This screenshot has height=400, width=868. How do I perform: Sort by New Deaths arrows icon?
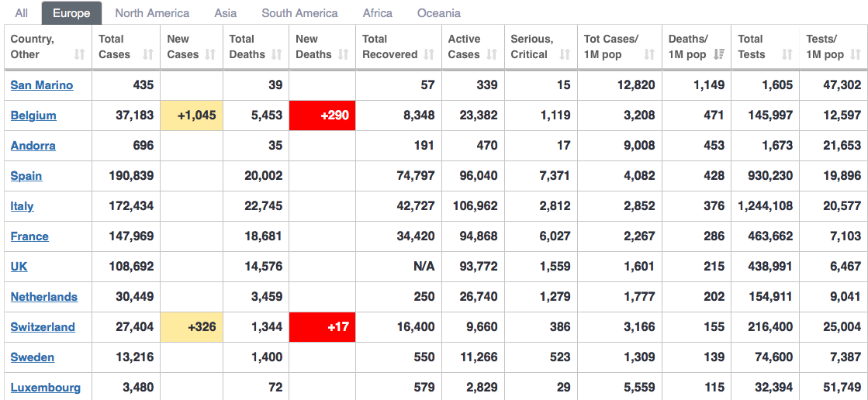coord(343,54)
